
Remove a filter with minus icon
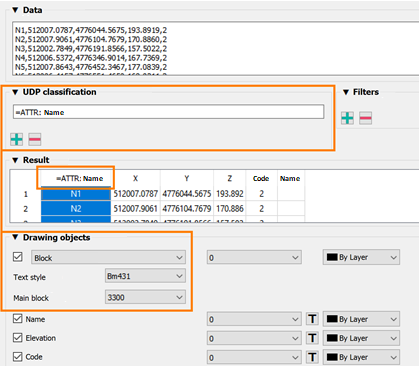tap(366, 118)
